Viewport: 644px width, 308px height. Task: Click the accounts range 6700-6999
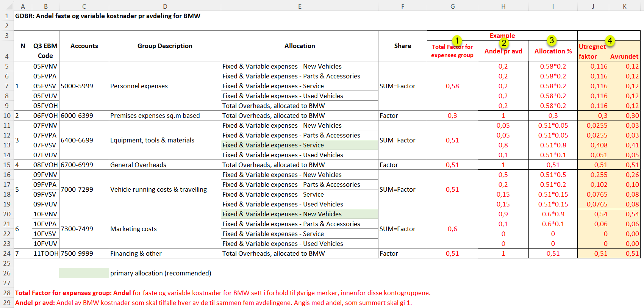pyautogui.click(x=84, y=165)
